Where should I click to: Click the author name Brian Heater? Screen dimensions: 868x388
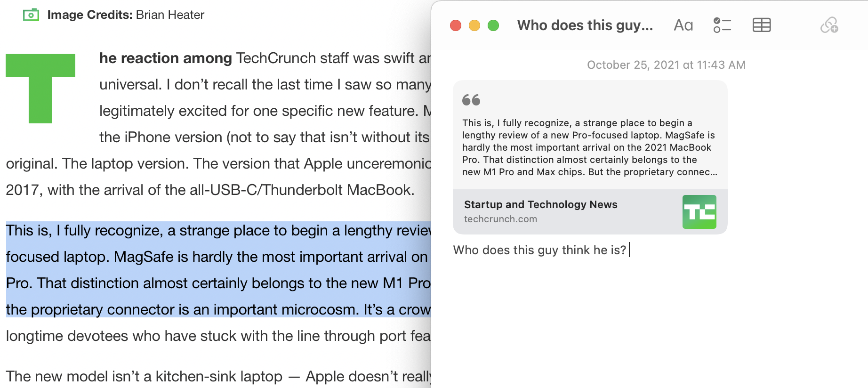coord(170,15)
